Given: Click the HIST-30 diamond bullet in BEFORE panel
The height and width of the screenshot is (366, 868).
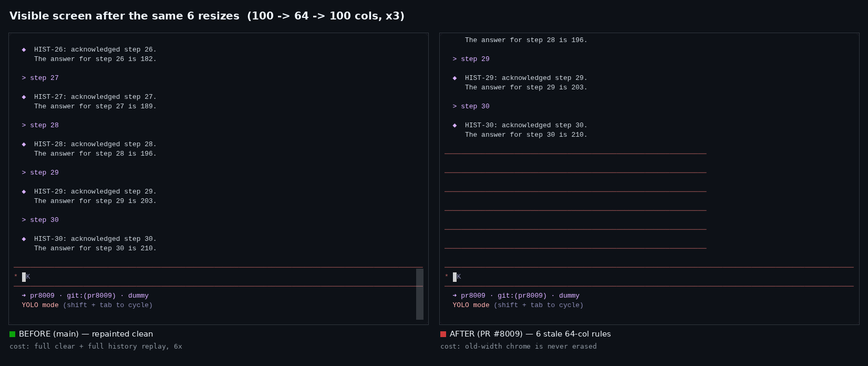Looking at the screenshot, I should coord(24,239).
